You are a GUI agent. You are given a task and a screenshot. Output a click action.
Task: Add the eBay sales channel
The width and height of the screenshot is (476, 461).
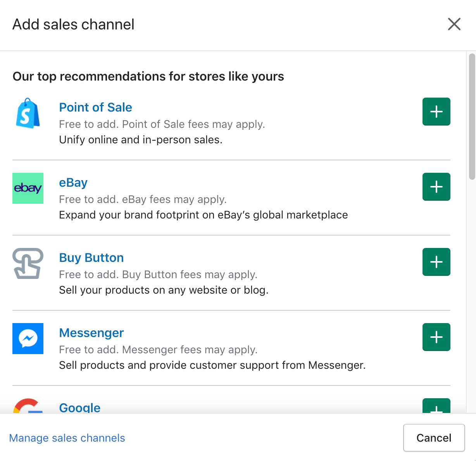[x=436, y=187]
